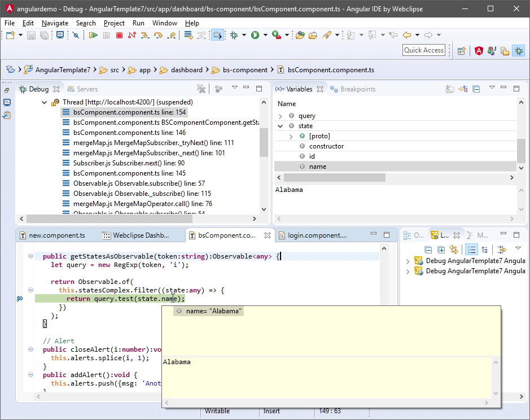Switch to the Resource perspective icon

pos(505,51)
